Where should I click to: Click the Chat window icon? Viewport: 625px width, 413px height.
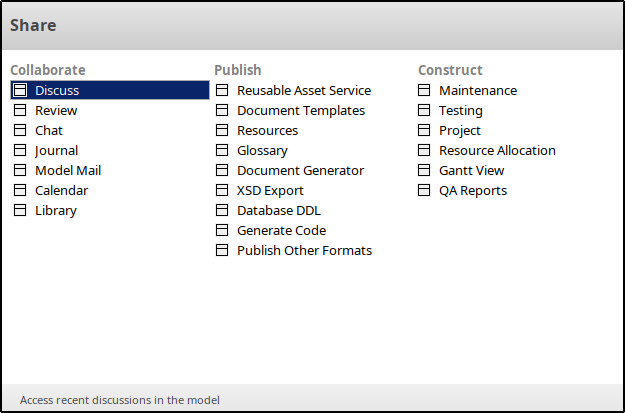tap(20, 130)
